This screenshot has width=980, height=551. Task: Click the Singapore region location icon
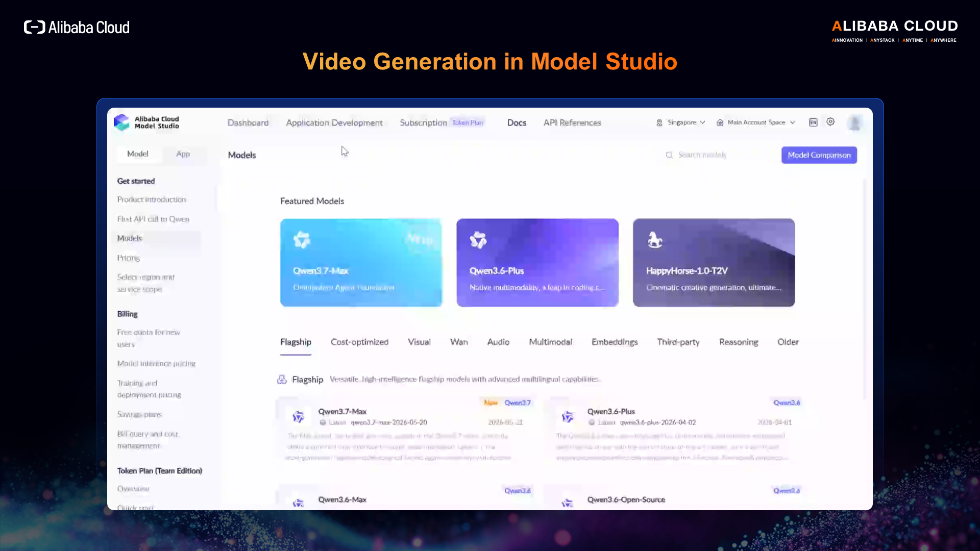point(659,122)
